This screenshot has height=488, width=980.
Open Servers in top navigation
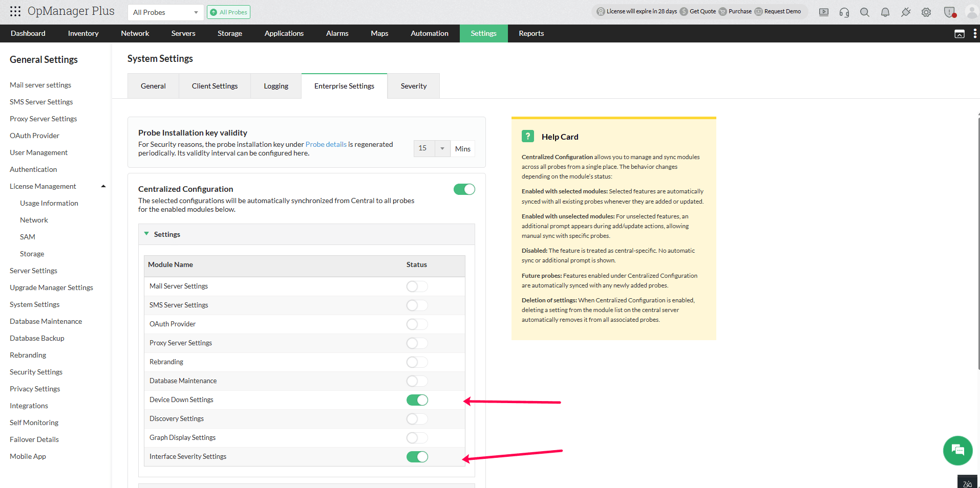183,33
